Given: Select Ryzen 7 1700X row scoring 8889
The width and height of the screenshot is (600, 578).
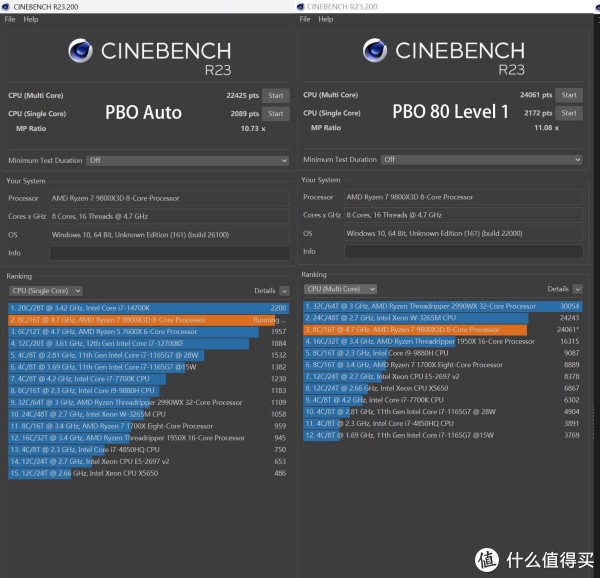Looking at the screenshot, I should click(443, 365).
